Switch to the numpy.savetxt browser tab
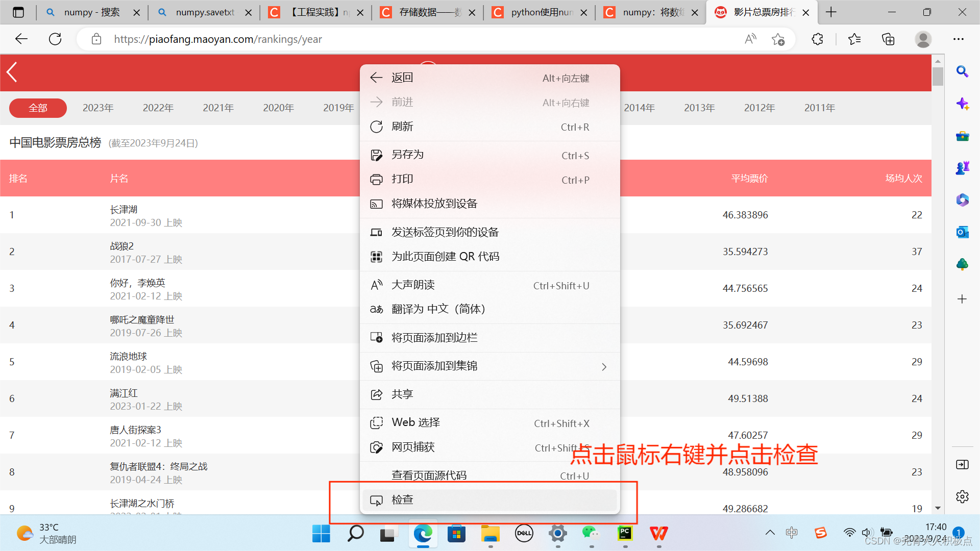The width and height of the screenshot is (980, 551). click(204, 12)
